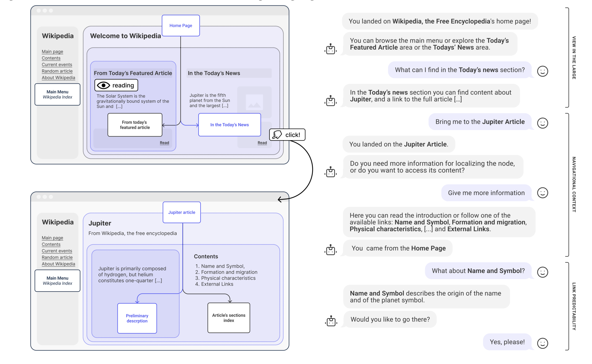This screenshot has width=592, height=364.
Task: Click the Jupiter page title in bottom window
Action: point(100,223)
